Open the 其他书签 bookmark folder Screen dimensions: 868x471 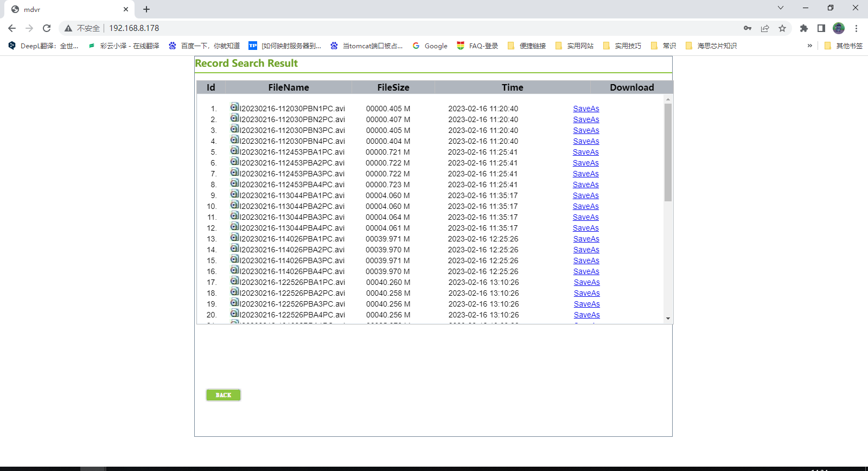click(x=843, y=46)
